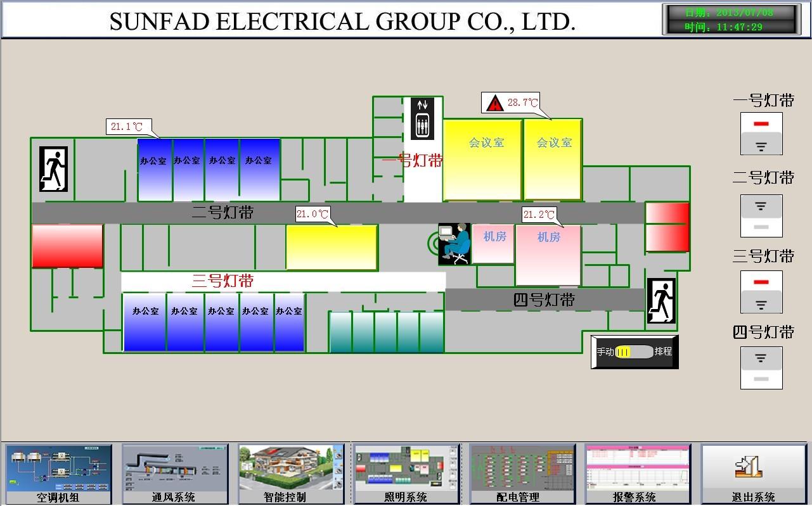Click the yellow room below 21.0℃

point(332,248)
